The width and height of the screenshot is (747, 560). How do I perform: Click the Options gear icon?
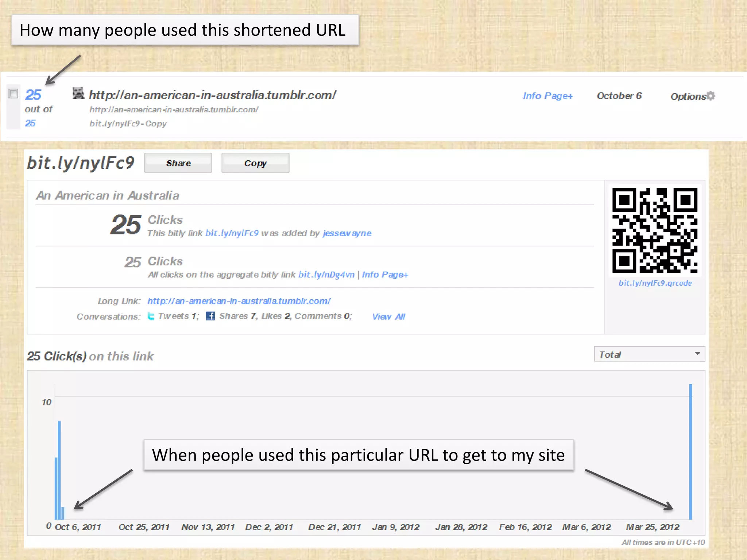pos(711,96)
